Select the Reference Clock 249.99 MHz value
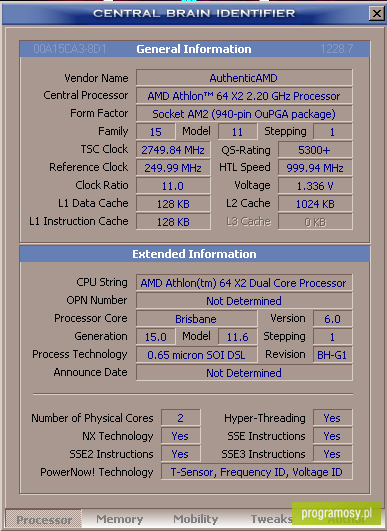 click(173, 168)
